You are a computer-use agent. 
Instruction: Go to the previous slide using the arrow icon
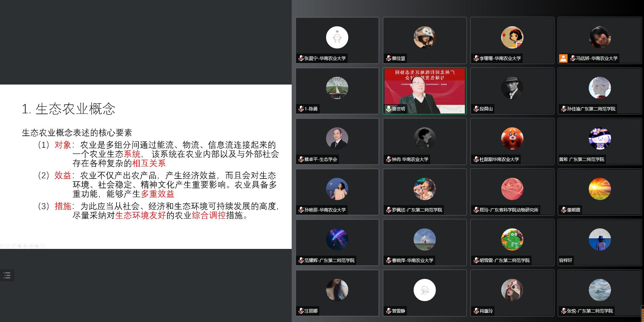tap(2, 246)
